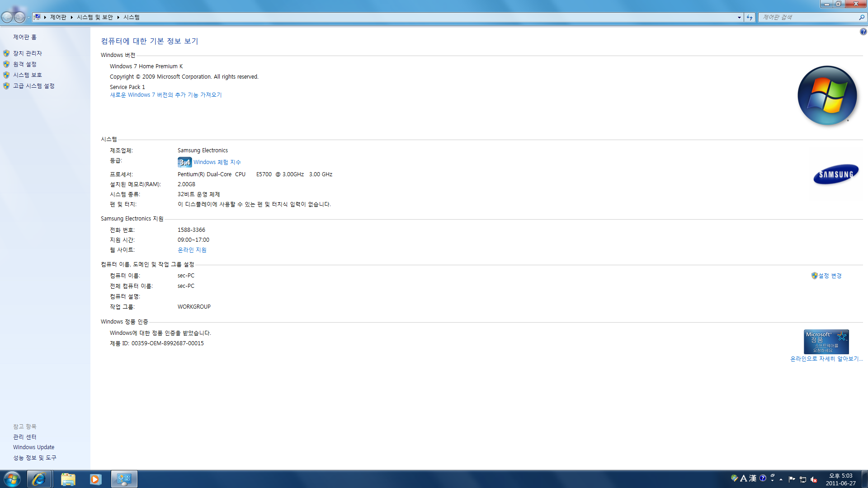Click the shield icon beside 고급 시스템 설정

pyautogui.click(x=6, y=86)
